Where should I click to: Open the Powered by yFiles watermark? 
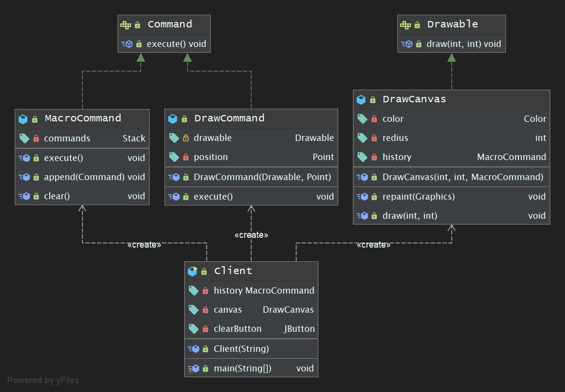(43, 380)
